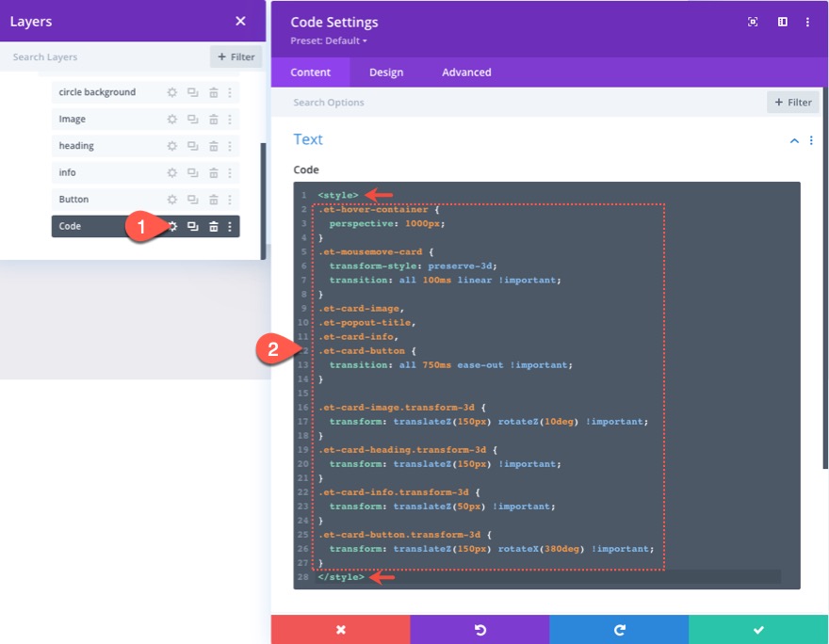The image size is (829, 644).
Task: Open more options for heading layer
Action: [x=230, y=146]
